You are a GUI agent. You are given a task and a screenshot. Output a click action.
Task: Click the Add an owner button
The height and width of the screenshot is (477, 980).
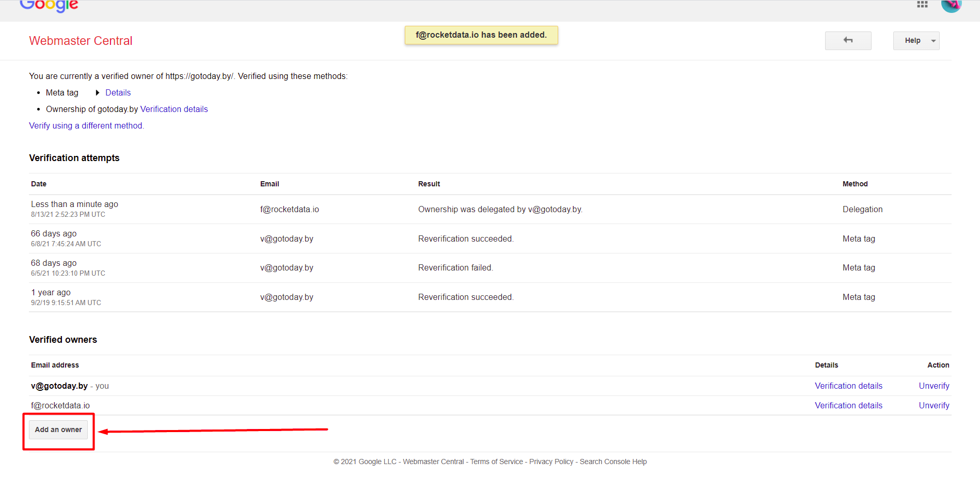pos(58,430)
